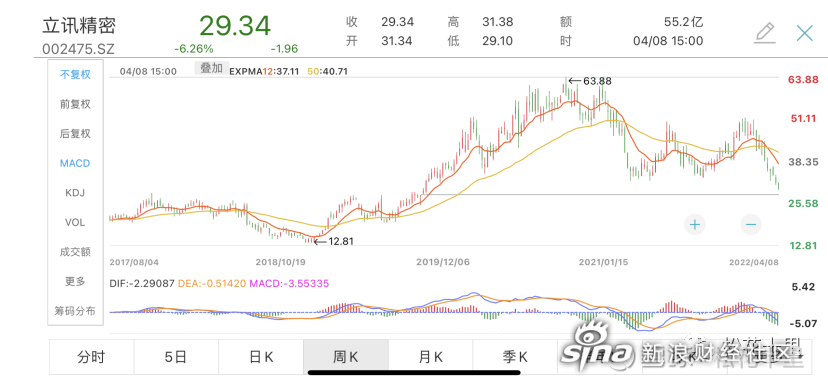828x383 pixels.
Task: Tap yellow 50:40.71 EXPMA value
Action: point(327,71)
